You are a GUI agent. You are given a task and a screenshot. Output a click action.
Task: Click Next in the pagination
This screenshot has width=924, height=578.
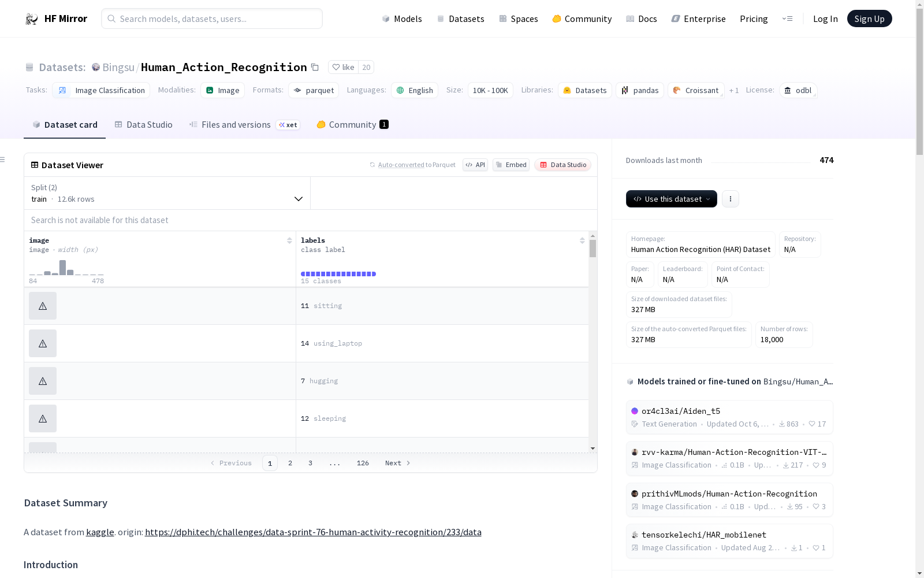397,463
